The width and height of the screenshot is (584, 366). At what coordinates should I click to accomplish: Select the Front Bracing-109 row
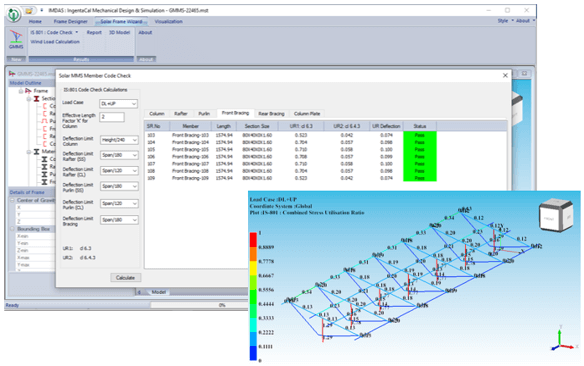tap(291, 178)
